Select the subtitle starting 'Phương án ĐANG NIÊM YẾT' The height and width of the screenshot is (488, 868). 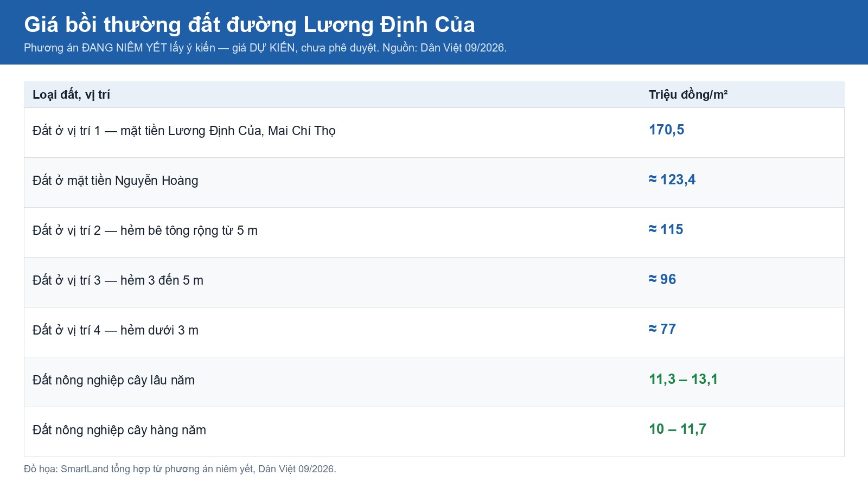[265, 48]
